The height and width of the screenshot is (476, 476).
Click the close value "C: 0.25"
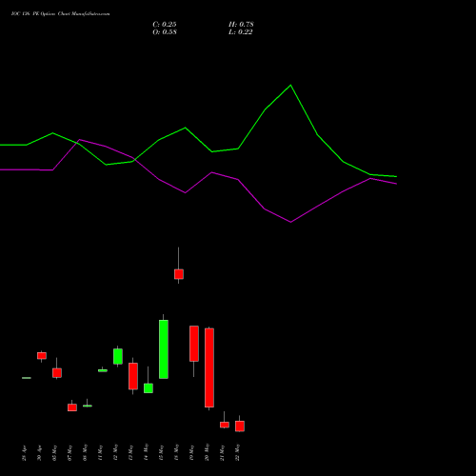coord(165,25)
